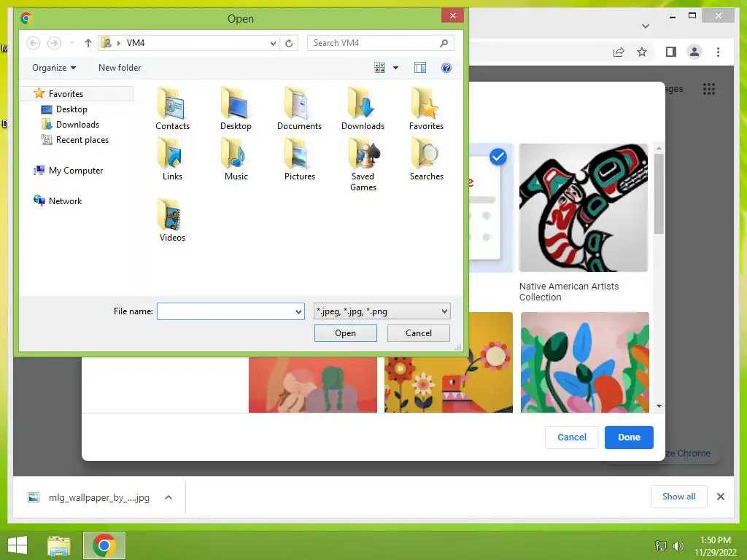Viewport: 747px width, 560px height.
Task: Select Desktop in navigation pane
Action: tap(71, 109)
